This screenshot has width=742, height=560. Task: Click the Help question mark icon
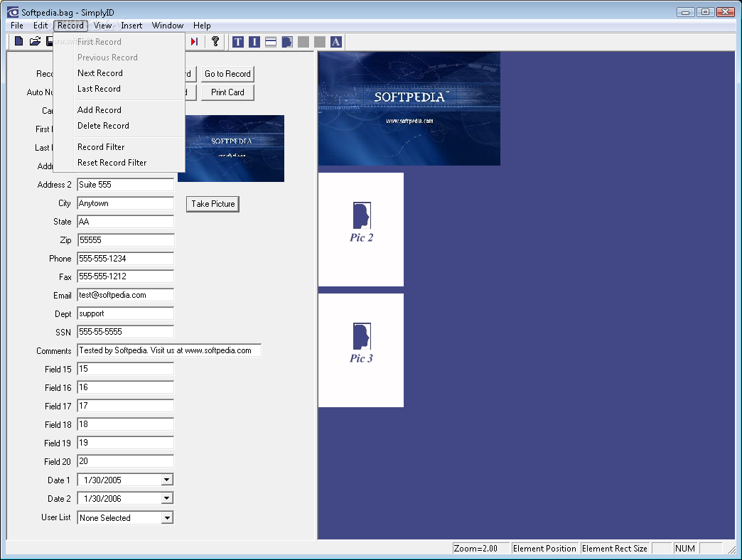(x=215, y=42)
